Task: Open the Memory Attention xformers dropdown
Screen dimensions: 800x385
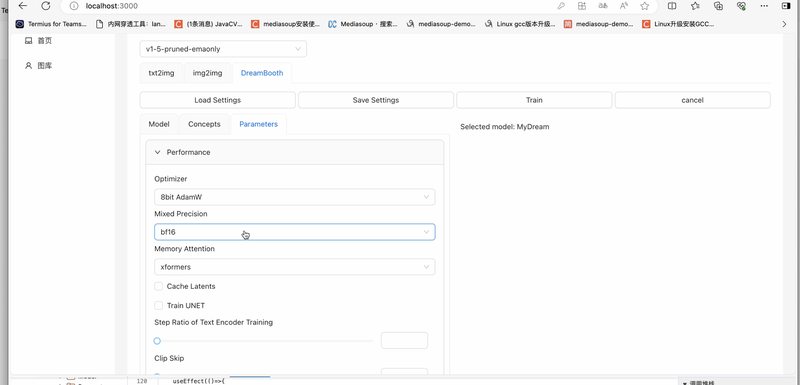Action: pyautogui.click(x=294, y=267)
